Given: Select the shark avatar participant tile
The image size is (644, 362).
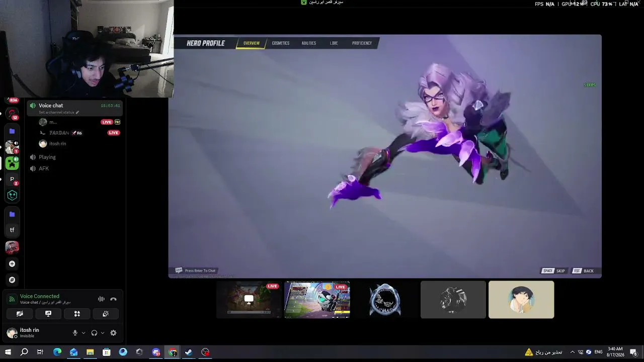Looking at the screenshot, I should click(x=385, y=300).
